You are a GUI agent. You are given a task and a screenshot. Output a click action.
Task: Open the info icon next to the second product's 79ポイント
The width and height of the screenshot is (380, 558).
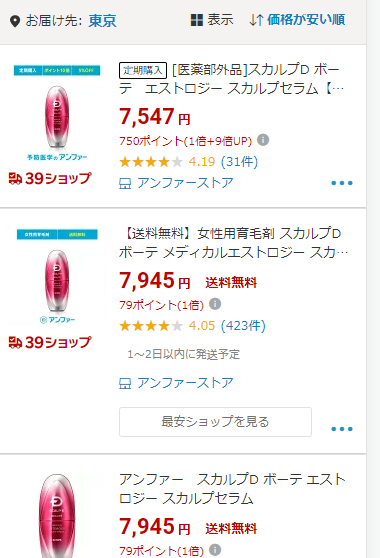(x=215, y=304)
